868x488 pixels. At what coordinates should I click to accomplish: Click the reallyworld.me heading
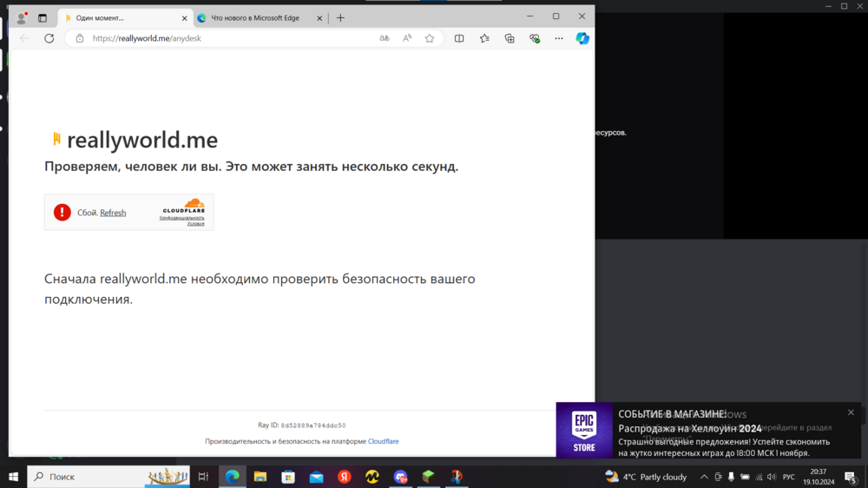click(x=142, y=140)
